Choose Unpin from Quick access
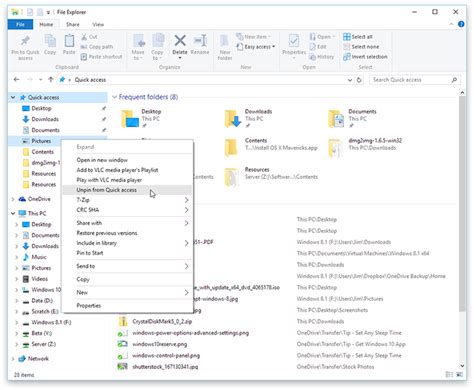Screen dimensions: 474x390 tap(127, 190)
